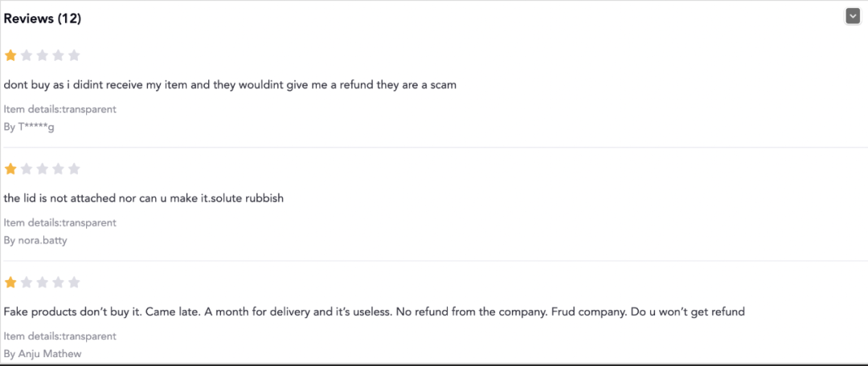Click item details in nora.batty's review
The width and height of the screenshot is (868, 366).
(x=60, y=222)
